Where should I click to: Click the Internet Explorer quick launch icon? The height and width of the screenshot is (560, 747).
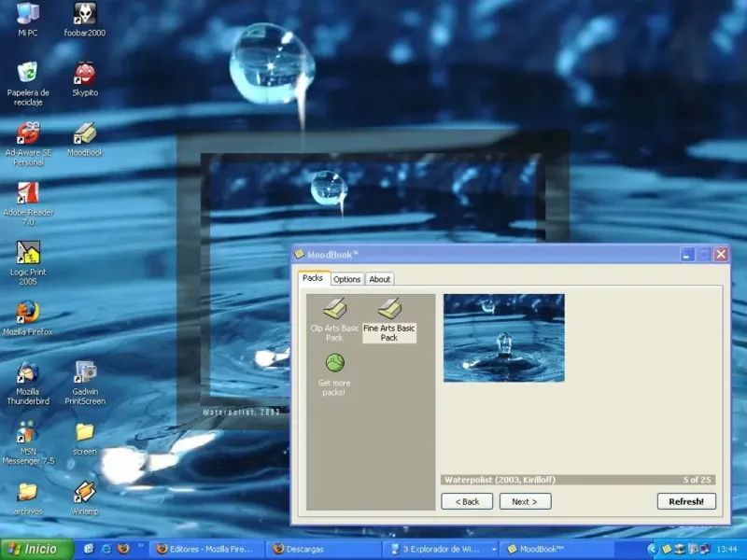pos(106,549)
